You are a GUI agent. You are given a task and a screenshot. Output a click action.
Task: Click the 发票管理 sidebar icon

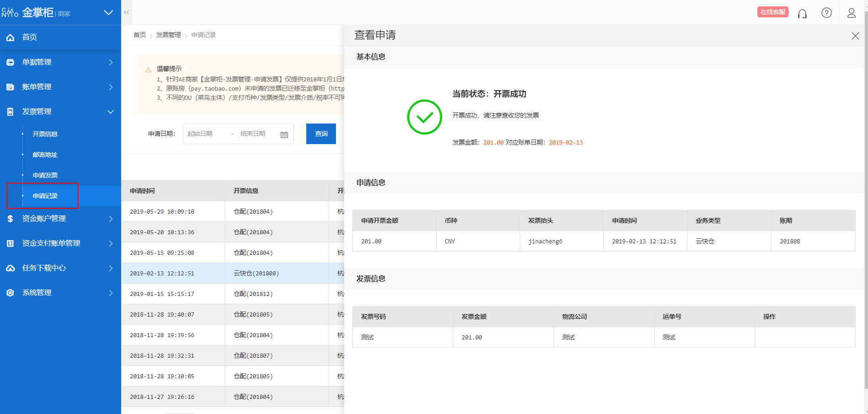pos(10,112)
